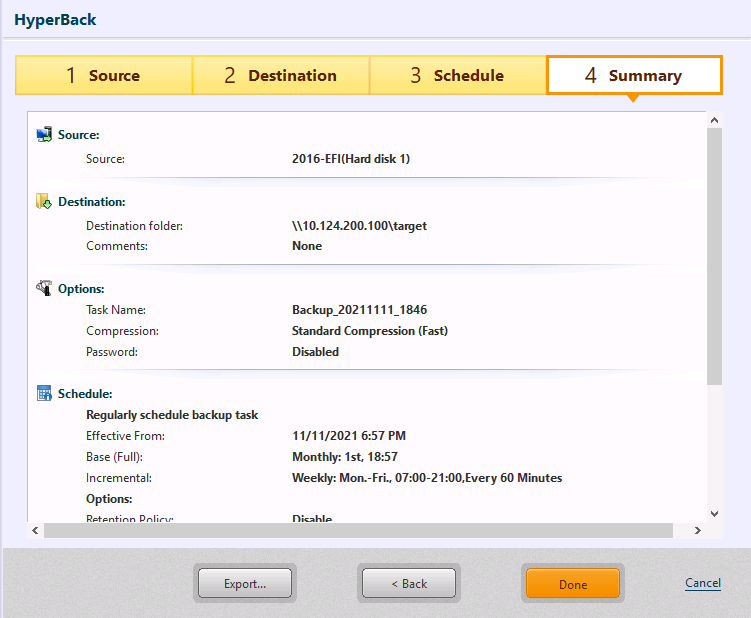Open the Schedule step tab

click(x=457, y=75)
